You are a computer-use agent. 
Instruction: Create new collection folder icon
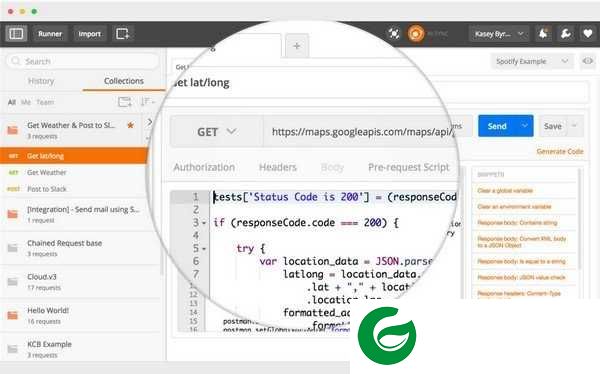(125, 102)
